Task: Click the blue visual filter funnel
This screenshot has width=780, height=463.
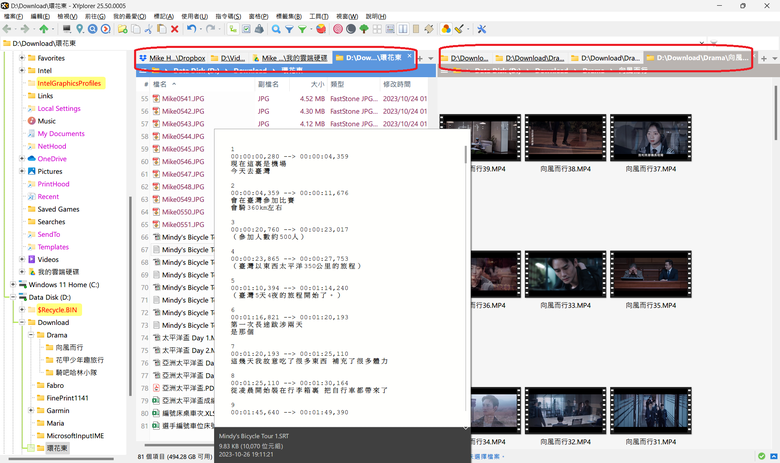Action: coord(289,29)
